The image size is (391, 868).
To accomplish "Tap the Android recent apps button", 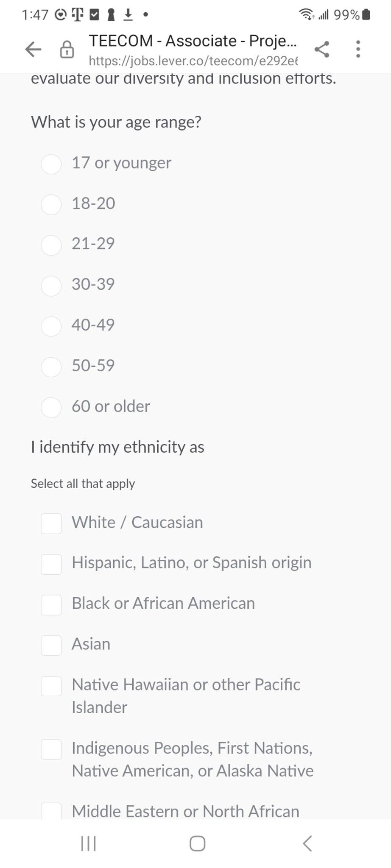I will [x=88, y=843].
